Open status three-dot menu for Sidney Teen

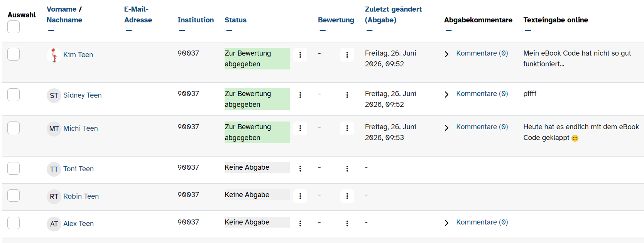(x=300, y=95)
